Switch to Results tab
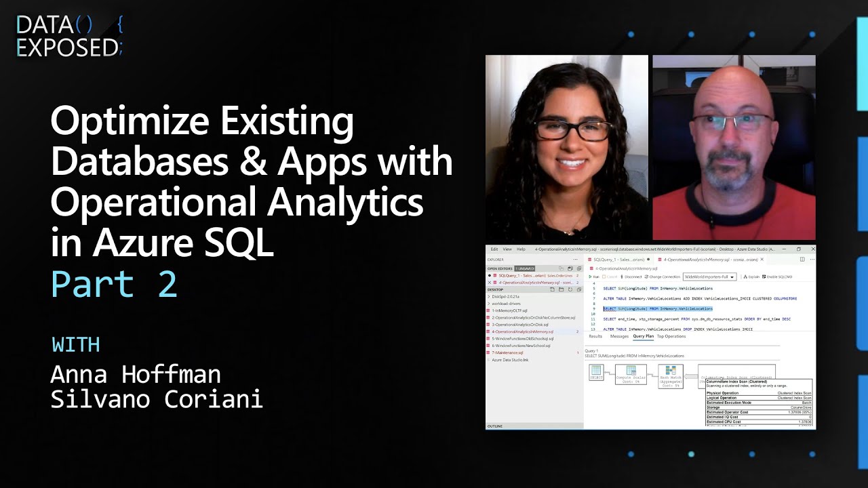The height and width of the screenshot is (488, 868). coord(595,336)
